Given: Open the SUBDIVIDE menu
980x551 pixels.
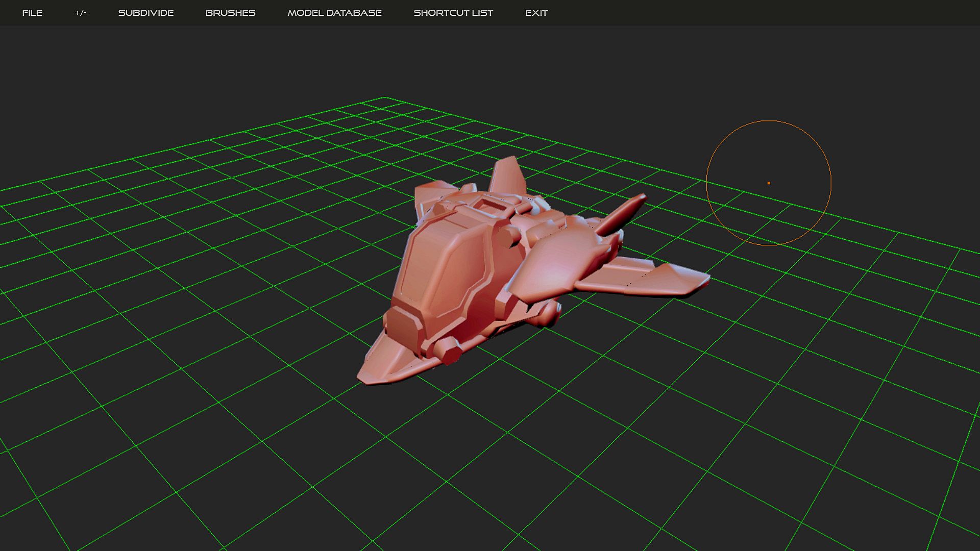Looking at the screenshot, I should [x=146, y=13].
